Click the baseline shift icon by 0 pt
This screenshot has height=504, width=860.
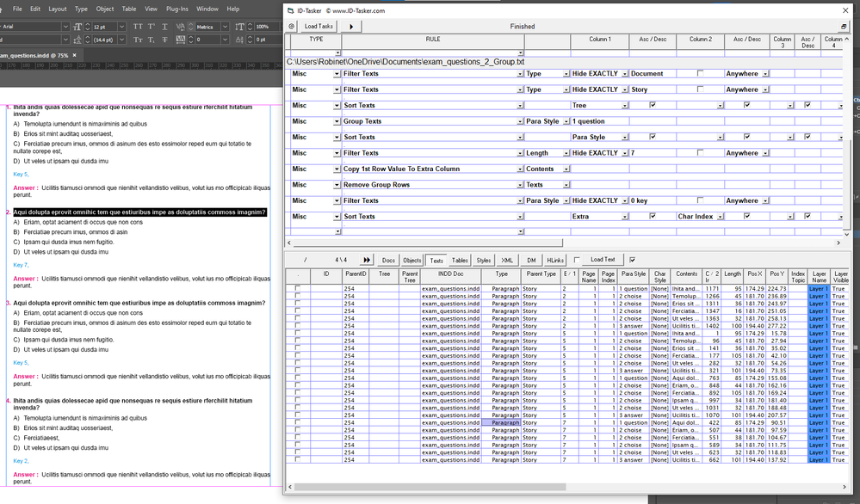[x=239, y=40]
